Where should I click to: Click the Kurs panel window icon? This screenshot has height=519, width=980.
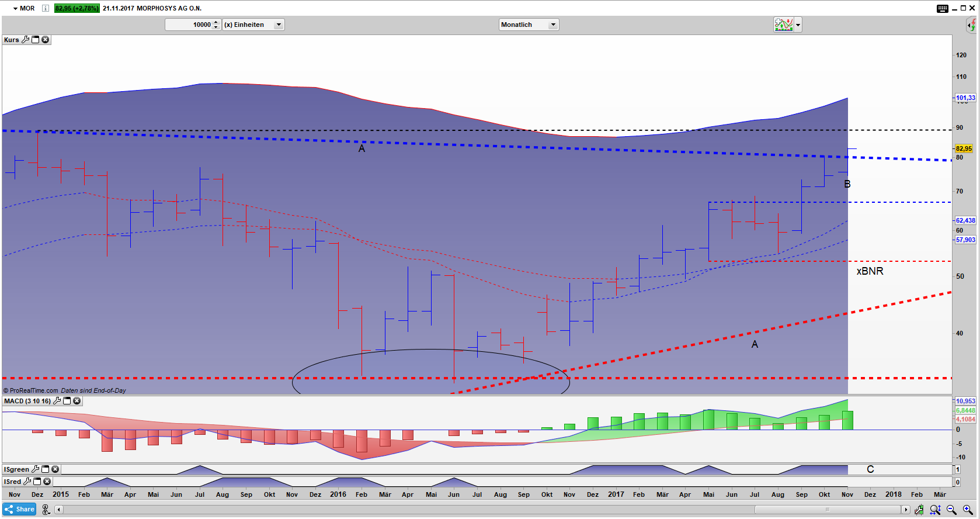click(35, 40)
